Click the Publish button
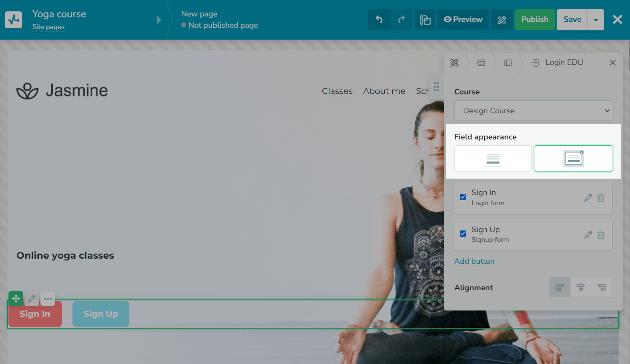630x364 pixels. point(534,20)
